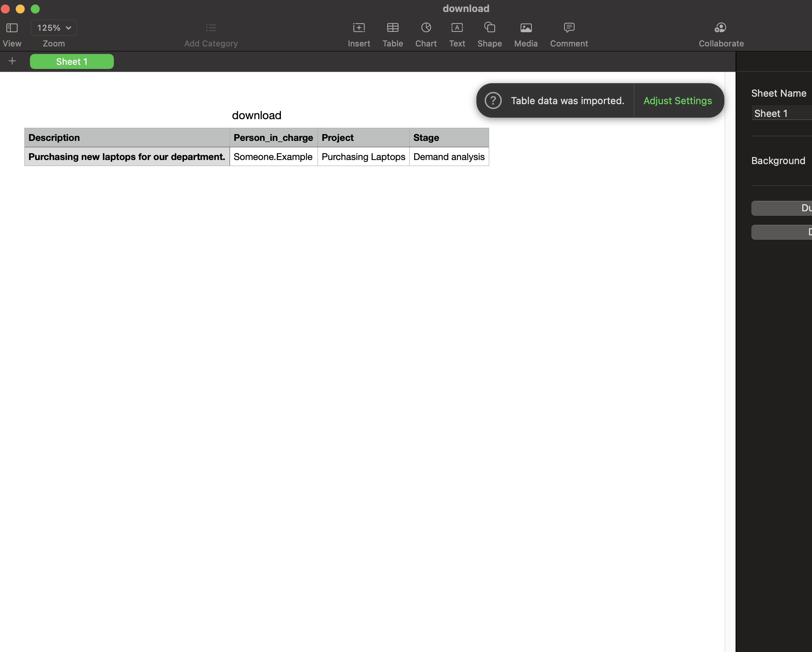Click the Adjust Settings link

pos(677,101)
